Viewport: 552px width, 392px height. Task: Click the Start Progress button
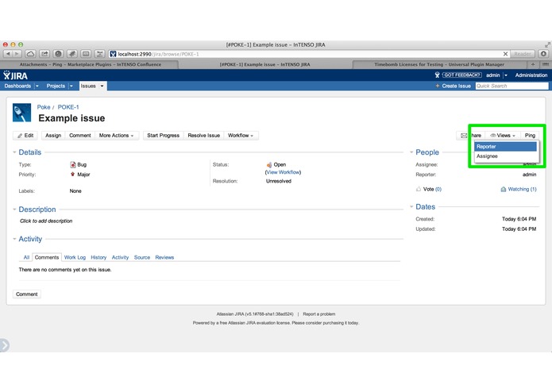(163, 136)
